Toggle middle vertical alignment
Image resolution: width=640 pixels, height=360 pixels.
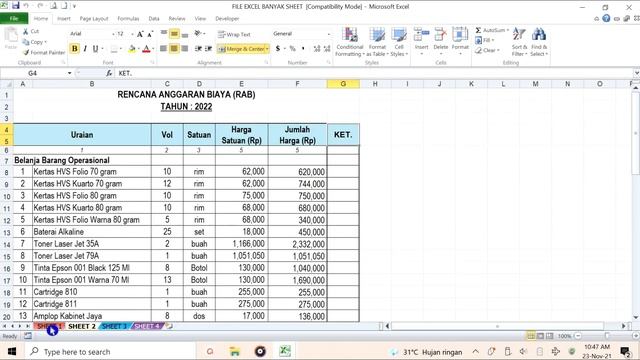click(174, 34)
